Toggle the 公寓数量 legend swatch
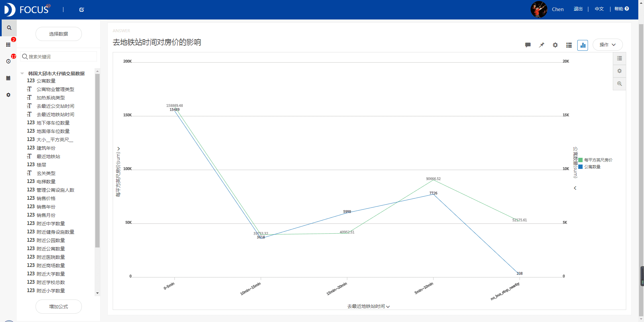Viewport: 644px width, 322px height. click(580, 167)
